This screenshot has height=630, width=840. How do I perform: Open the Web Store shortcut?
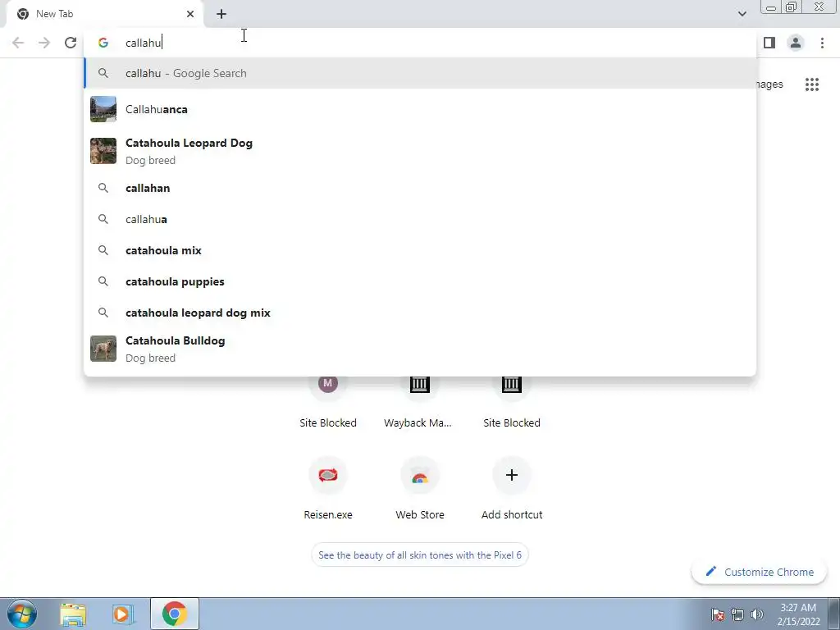click(419, 487)
